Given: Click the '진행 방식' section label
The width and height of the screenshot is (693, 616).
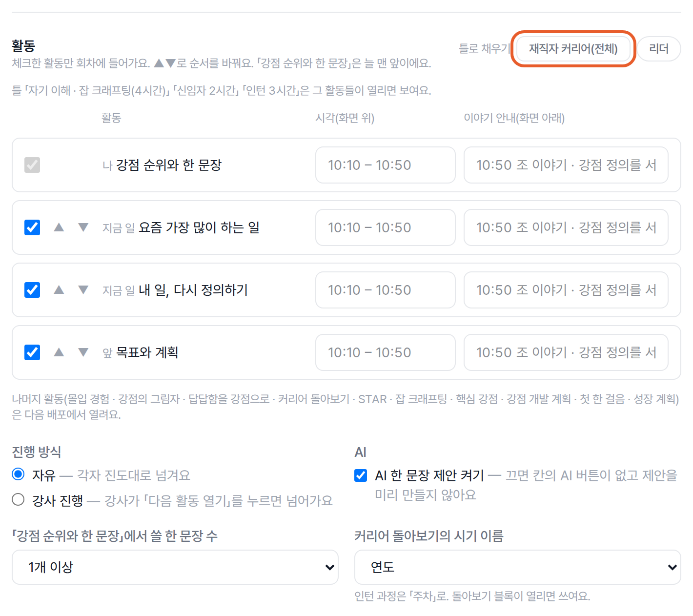Looking at the screenshot, I should click(x=37, y=452).
